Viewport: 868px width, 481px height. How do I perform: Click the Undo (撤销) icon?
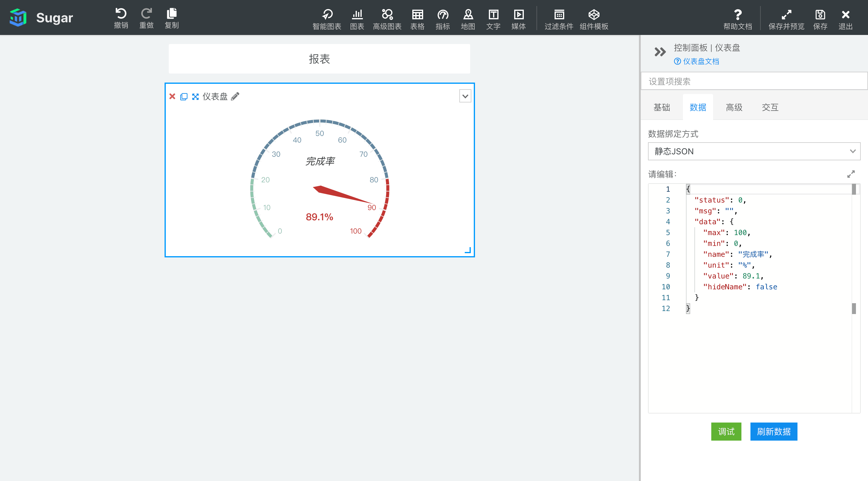(x=121, y=14)
